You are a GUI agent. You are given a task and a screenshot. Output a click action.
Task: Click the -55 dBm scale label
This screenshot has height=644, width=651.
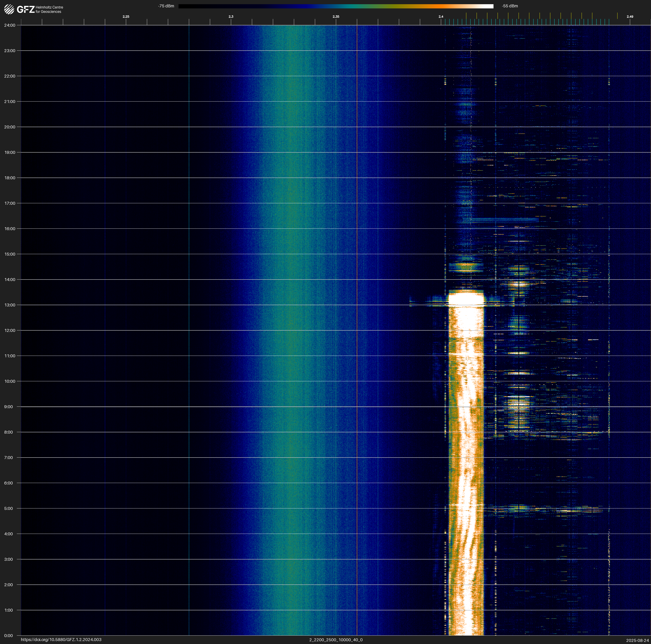point(510,6)
